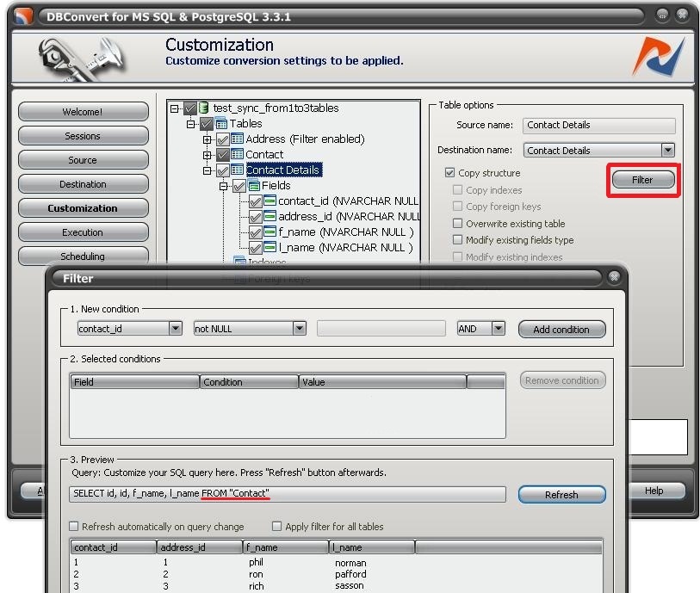The width and height of the screenshot is (700, 593).
Task: Click the Address table icon
Action: click(237, 139)
